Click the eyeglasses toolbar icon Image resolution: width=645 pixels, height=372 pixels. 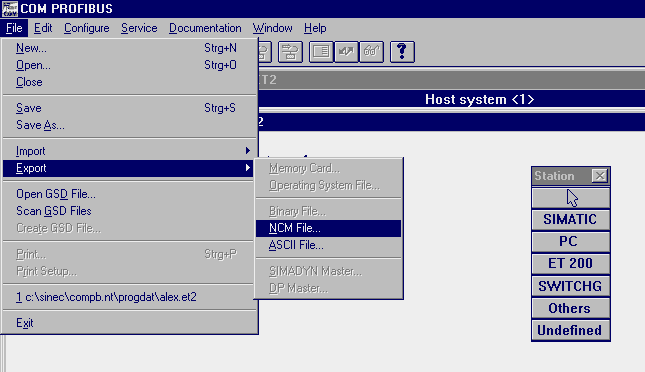[371, 52]
